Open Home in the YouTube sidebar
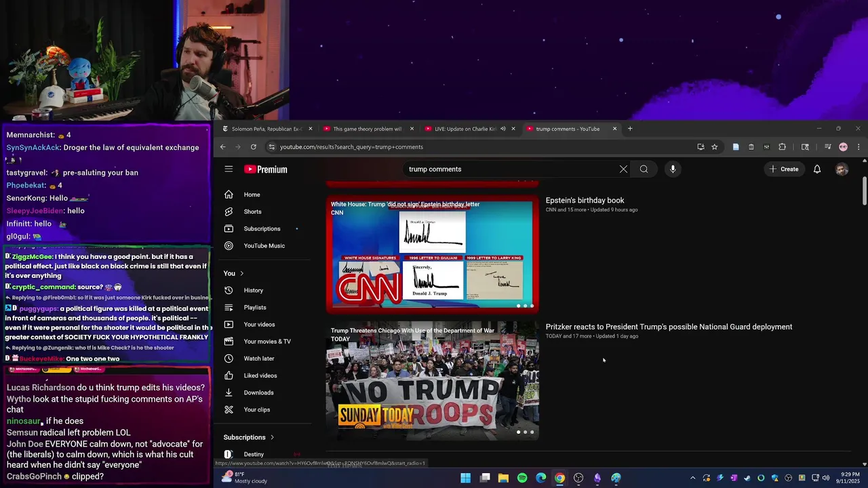868x488 pixels. tap(263, 195)
